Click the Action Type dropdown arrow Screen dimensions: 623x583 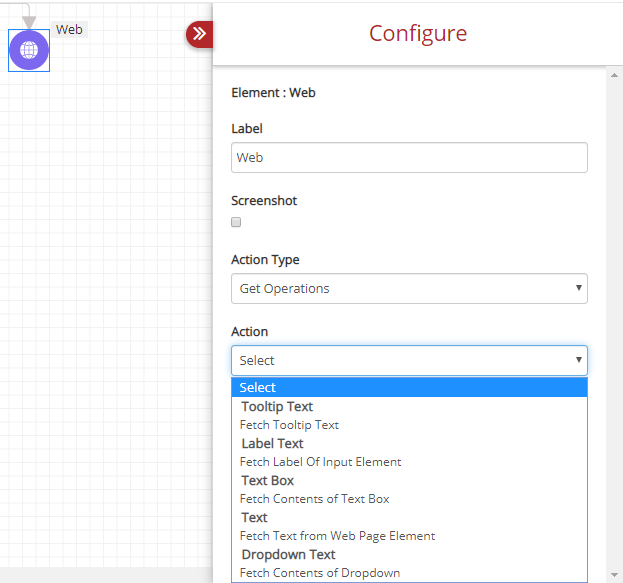coord(578,288)
